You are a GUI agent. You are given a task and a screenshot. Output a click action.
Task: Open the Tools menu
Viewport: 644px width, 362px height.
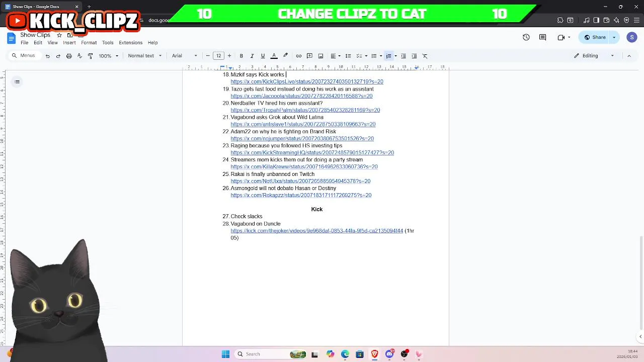(108, 43)
